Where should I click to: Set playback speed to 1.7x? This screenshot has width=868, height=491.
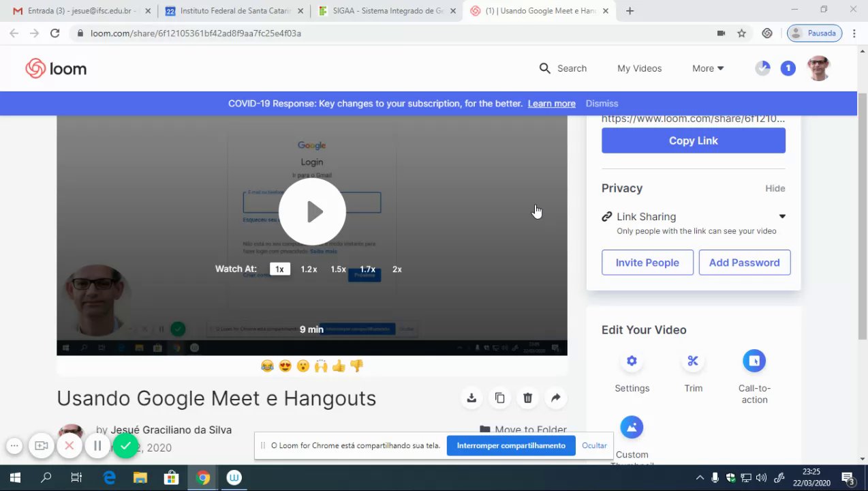367,269
